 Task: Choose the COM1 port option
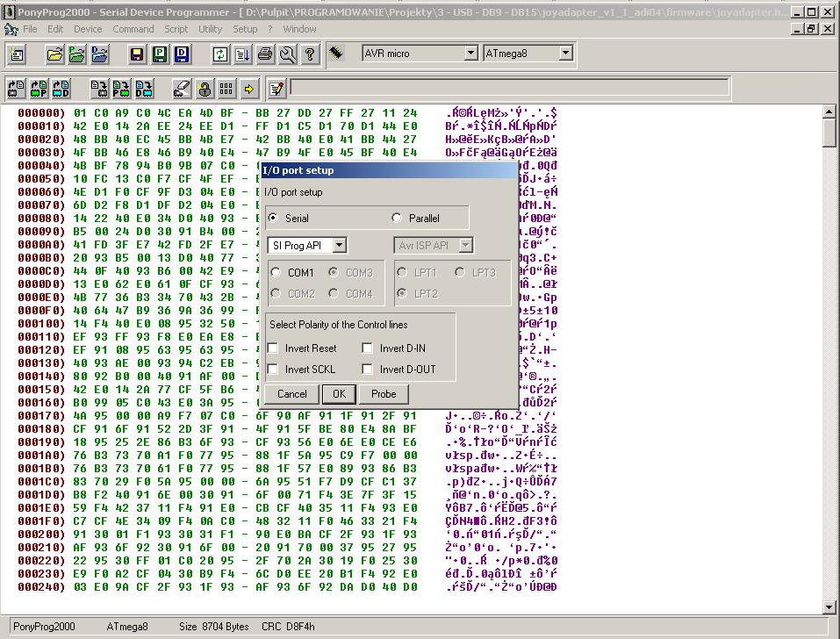pyautogui.click(x=276, y=272)
